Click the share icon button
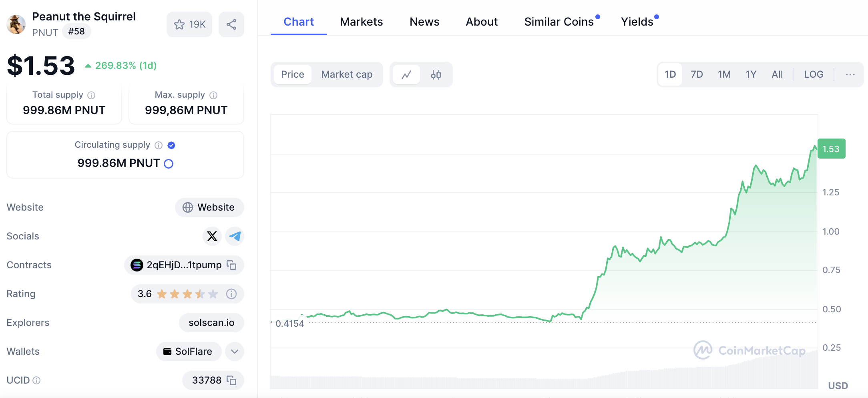 click(231, 24)
